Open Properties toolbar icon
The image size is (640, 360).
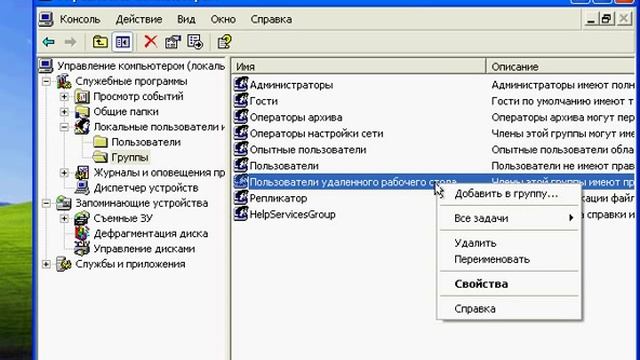click(173, 42)
